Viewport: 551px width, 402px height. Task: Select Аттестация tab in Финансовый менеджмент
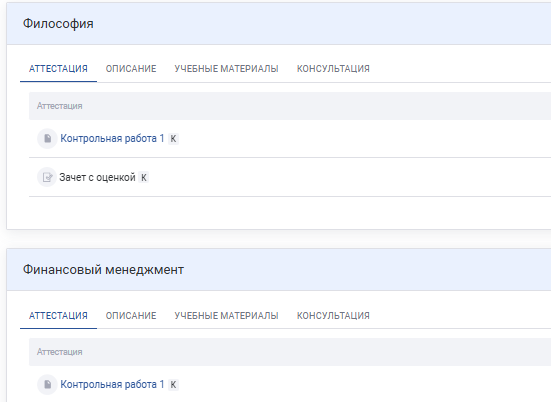tap(58, 316)
